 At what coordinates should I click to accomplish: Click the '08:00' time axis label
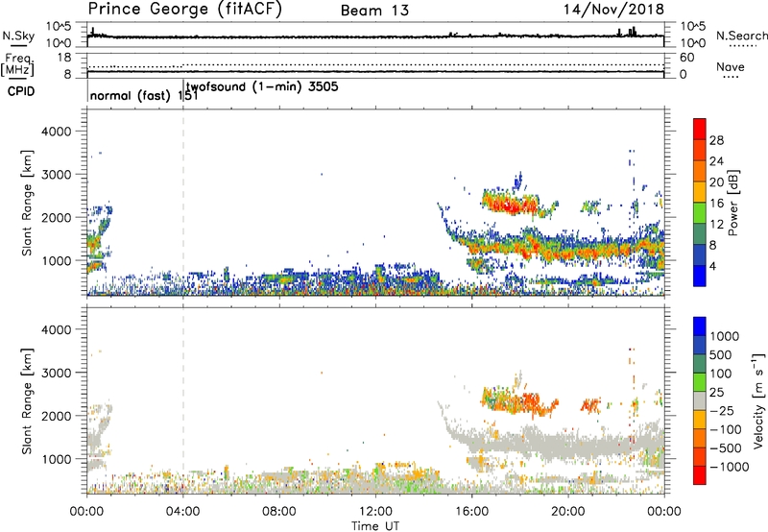click(279, 512)
